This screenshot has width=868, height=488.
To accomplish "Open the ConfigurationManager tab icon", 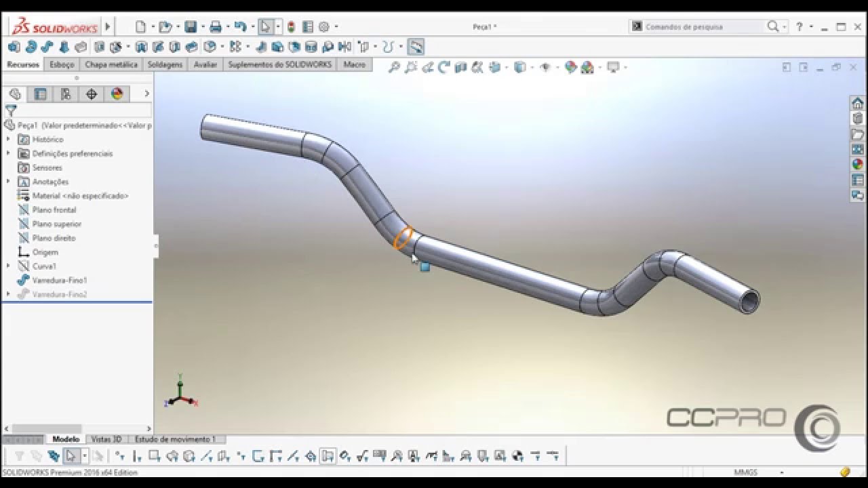I will click(x=66, y=94).
